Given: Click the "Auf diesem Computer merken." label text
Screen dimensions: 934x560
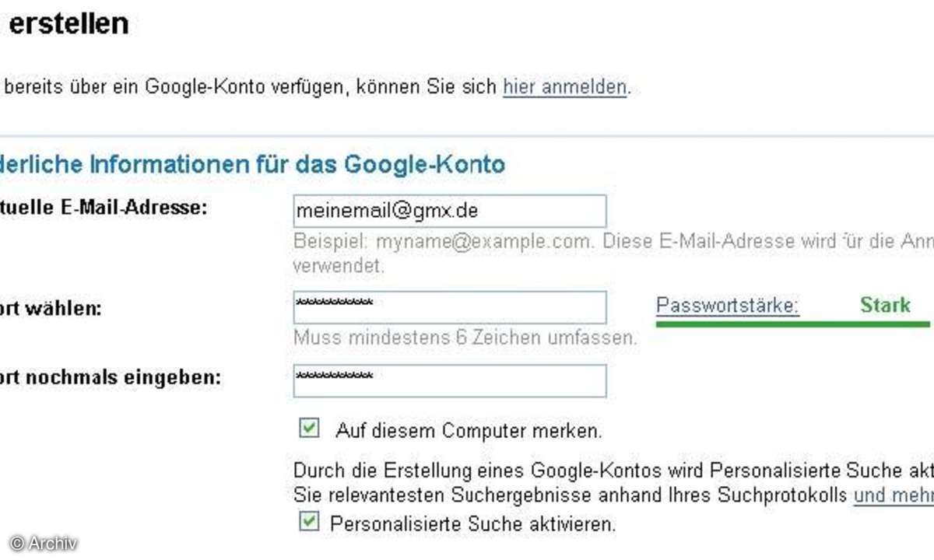Looking at the screenshot, I should pyautogui.click(x=469, y=430).
